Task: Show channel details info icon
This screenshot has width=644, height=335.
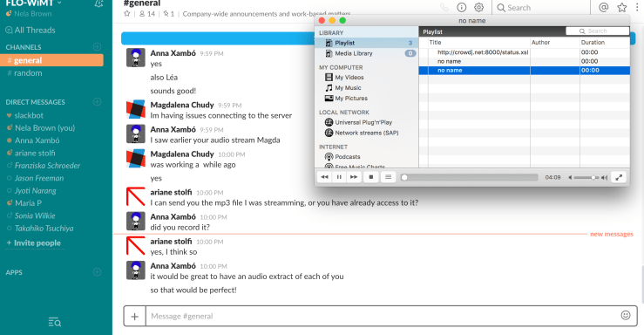Action: pyautogui.click(x=462, y=7)
